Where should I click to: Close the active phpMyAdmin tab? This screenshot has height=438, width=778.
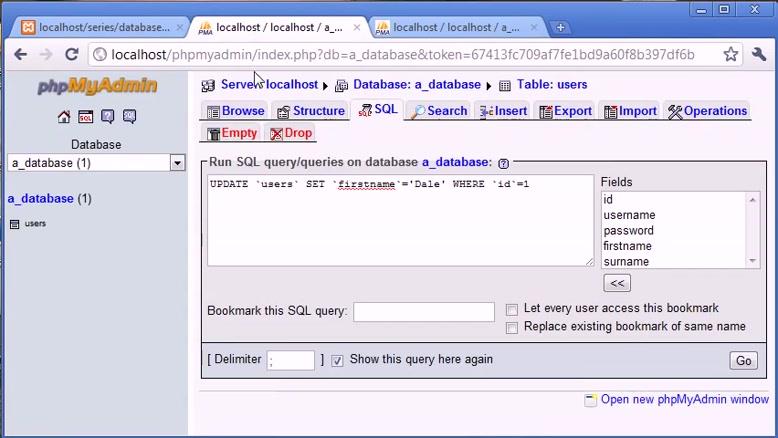357,28
